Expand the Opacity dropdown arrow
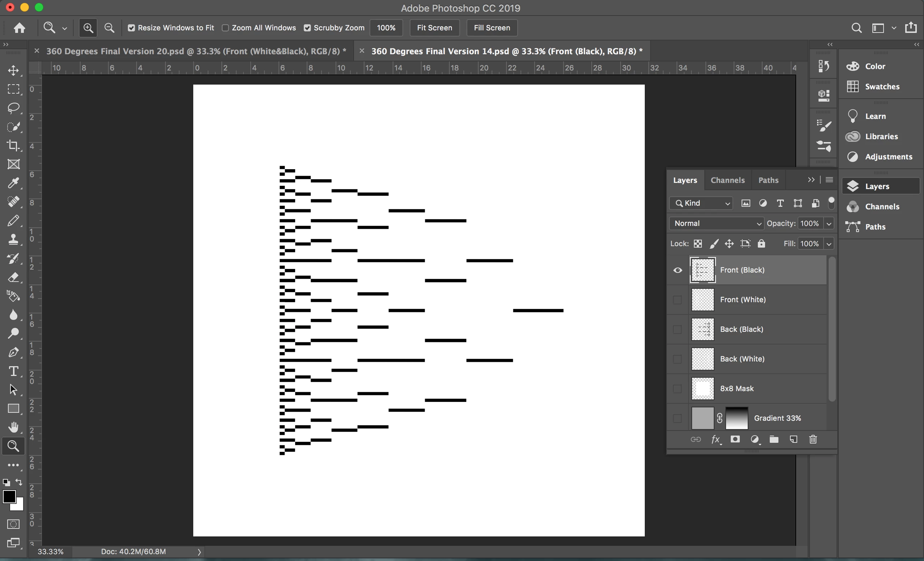Image resolution: width=924 pixels, height=561 pixels. coord(829,224)
